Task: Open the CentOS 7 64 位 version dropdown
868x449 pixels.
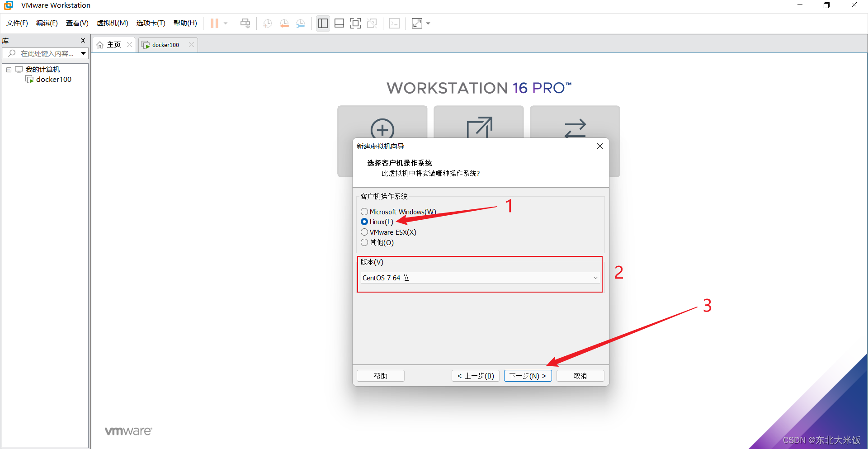Action: 481,278
